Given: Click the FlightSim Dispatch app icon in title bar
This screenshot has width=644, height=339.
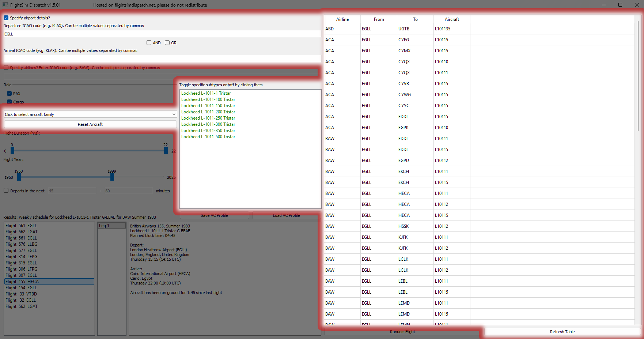Looking at the screenshot, I should (x=5, y=5).
